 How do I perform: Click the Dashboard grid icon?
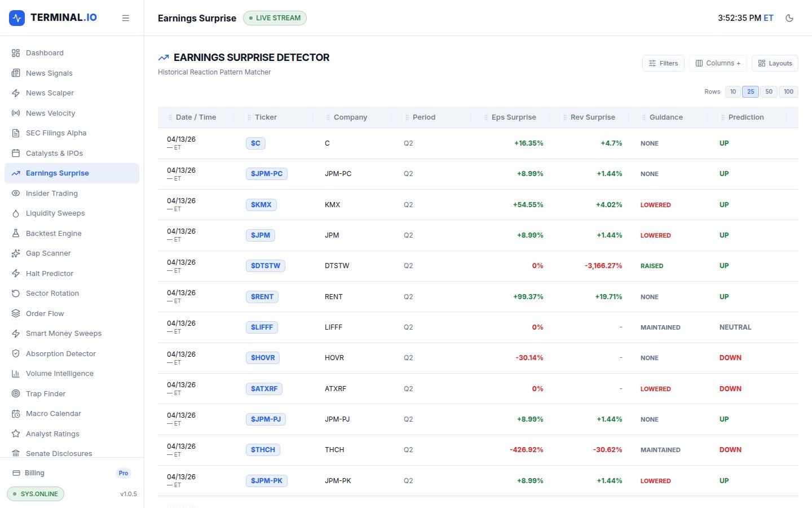point(16,53)
